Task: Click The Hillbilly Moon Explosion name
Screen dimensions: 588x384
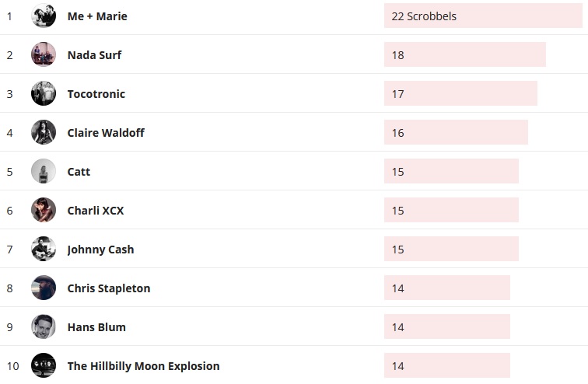Action: 144,366
